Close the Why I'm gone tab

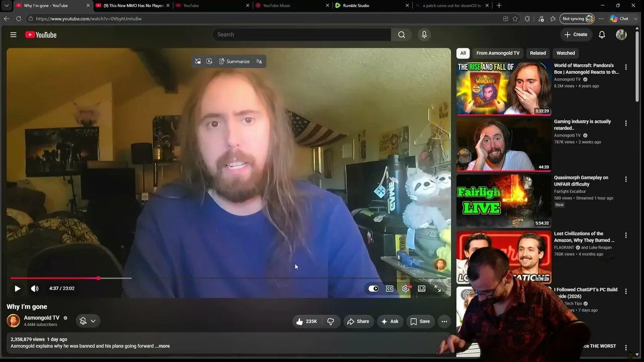point(88,6)
